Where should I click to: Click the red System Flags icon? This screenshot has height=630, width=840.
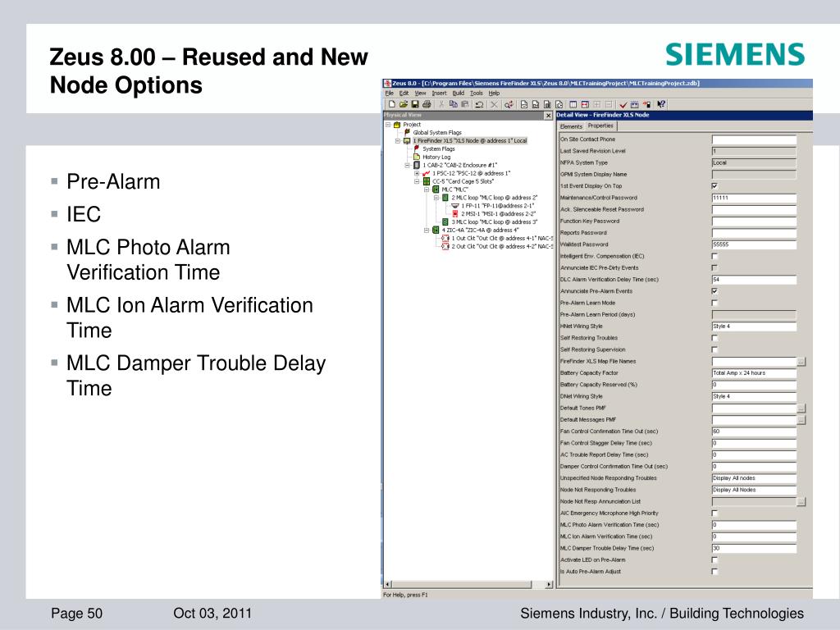416,149
